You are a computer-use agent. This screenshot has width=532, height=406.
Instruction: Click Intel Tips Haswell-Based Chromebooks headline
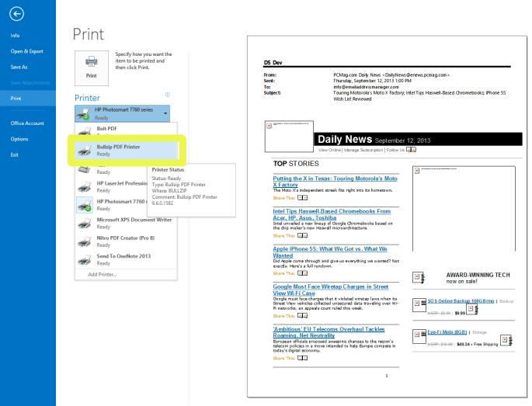pos(332,214)
